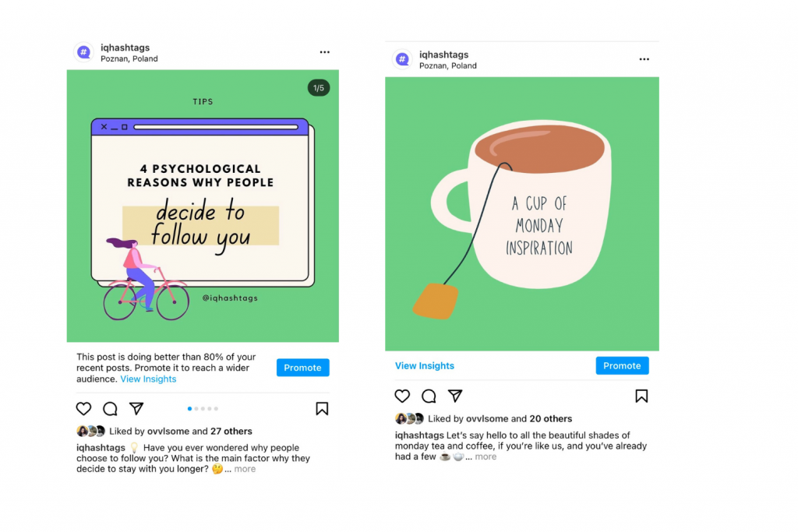The image size is (798, 532).
Task: Open the three-dot options menu on left post
Action: point(324,51)
